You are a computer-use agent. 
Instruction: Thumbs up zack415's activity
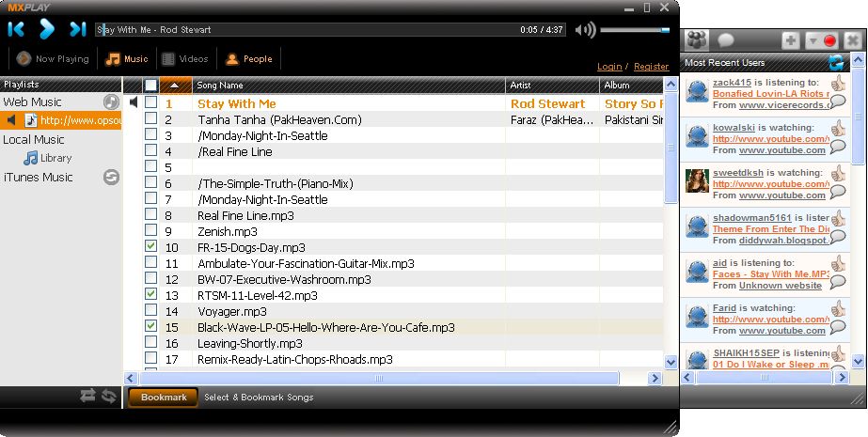coord(839,84)
